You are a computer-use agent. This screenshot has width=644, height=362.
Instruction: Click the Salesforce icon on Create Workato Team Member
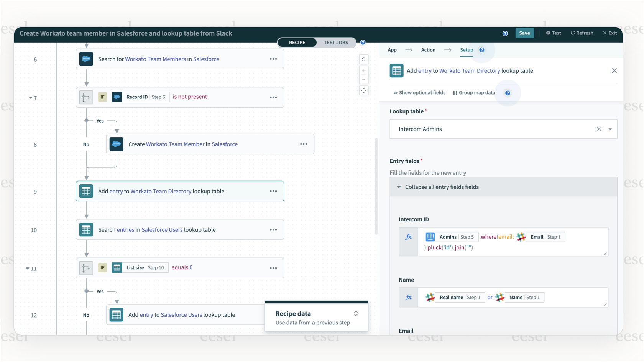[x=116, y=144]
